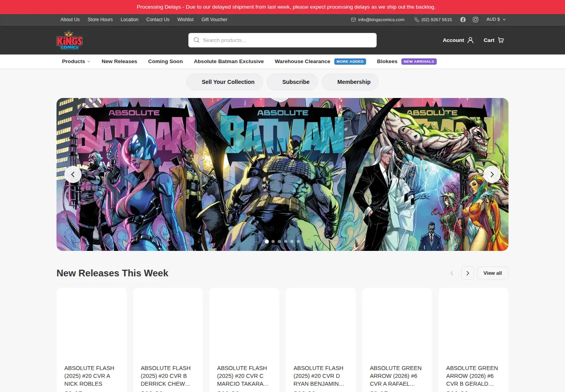Screen dimensions: 565x392
Task: Focus the Search products field
Action: tap(282, 40)
